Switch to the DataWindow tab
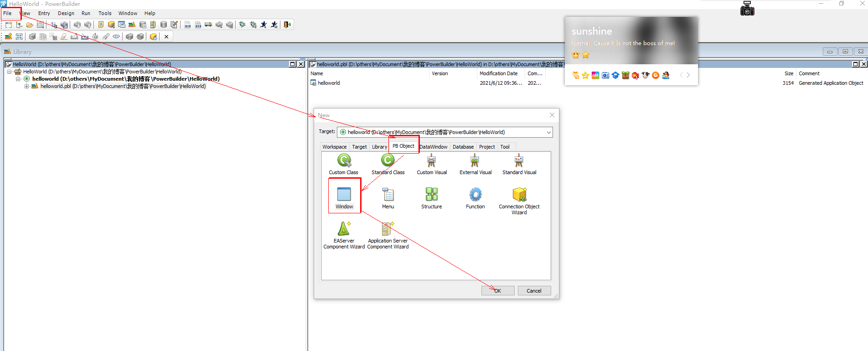 tap(434, 147)
